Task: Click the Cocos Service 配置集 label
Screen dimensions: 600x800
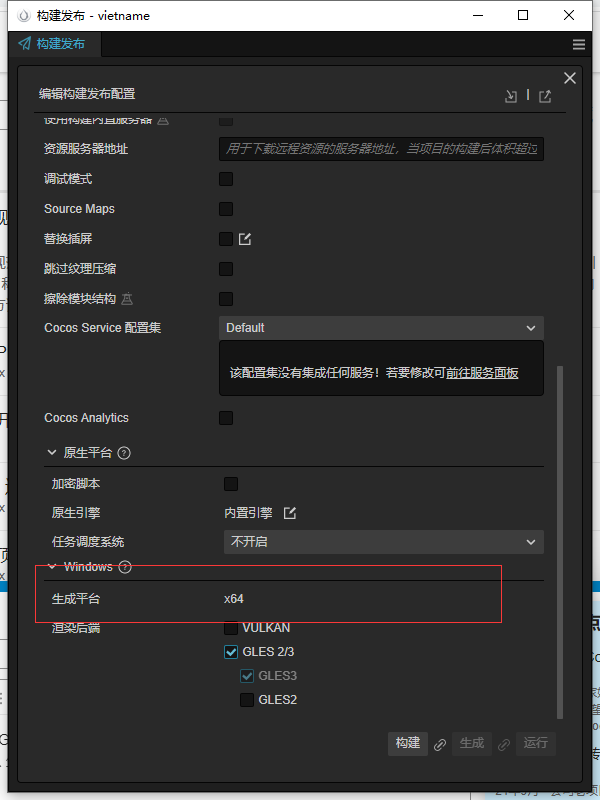Action: click(x=103, y=328)
